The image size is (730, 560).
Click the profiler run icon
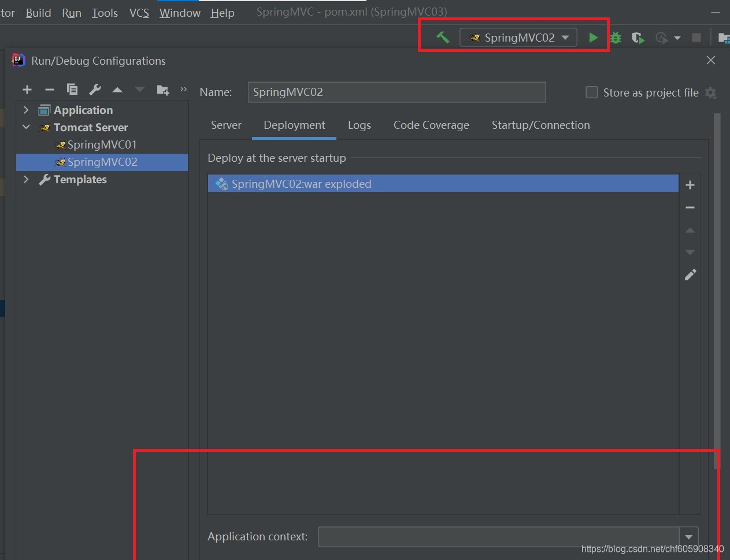661,38
